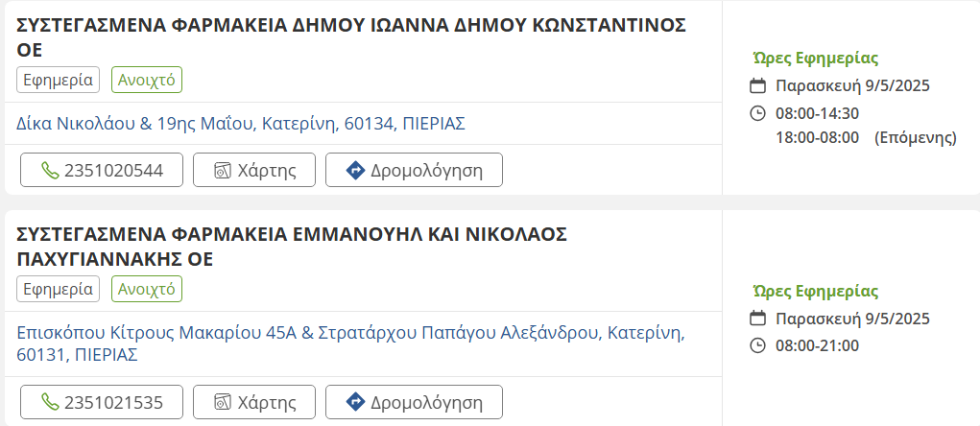Call 2351021535 phone button
The height and width of the screenshot is (426, 980).
102,402
